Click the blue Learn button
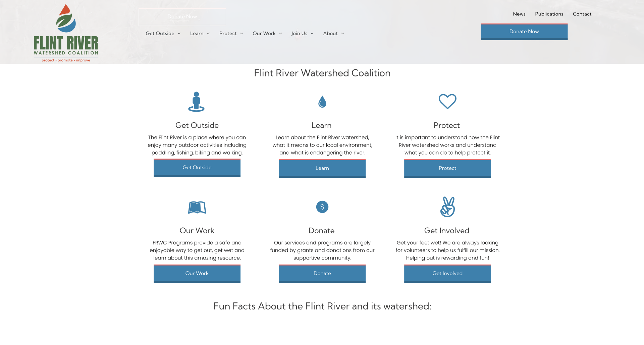The height and width of the screenshot is (345, 644). click(x=322, y=168)
